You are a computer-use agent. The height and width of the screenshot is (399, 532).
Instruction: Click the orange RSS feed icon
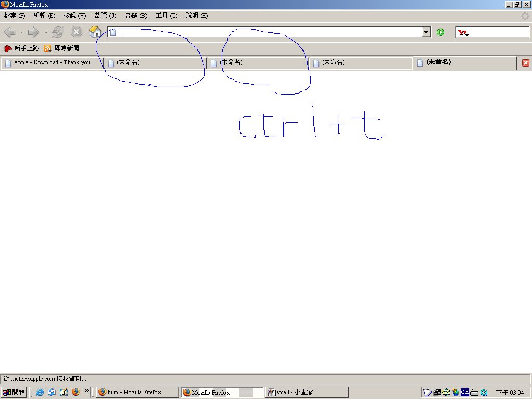(47, 48)
